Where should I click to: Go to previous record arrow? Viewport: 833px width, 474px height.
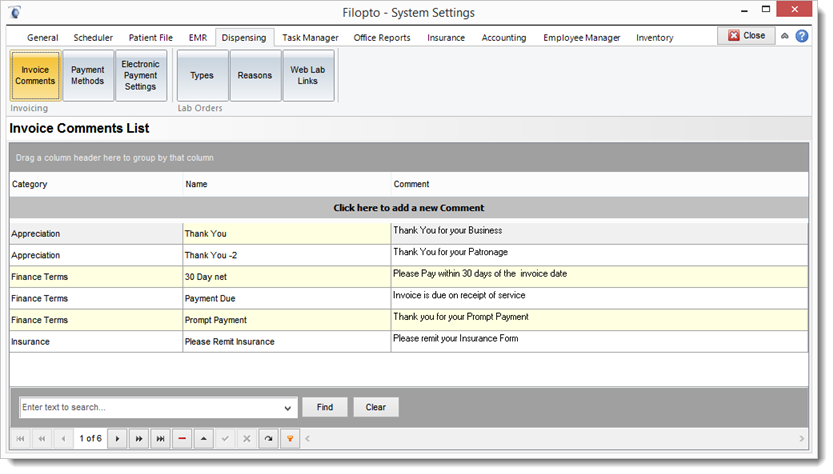pos(63,439)
